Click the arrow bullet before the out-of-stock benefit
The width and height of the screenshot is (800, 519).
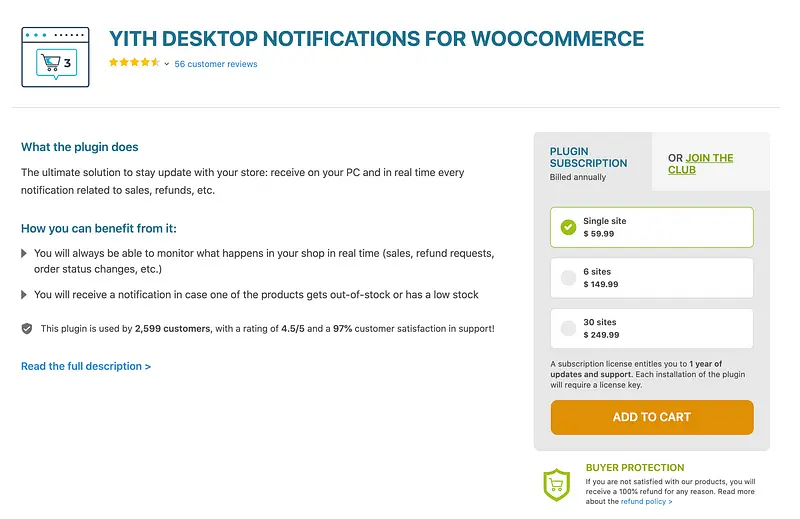click(25, 295)
